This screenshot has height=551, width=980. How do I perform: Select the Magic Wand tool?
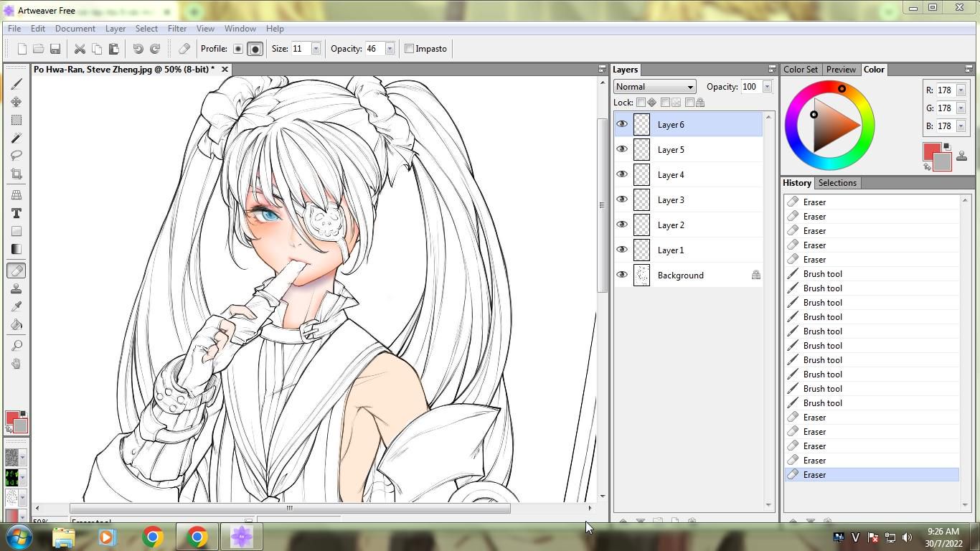(x=17, y=138)
